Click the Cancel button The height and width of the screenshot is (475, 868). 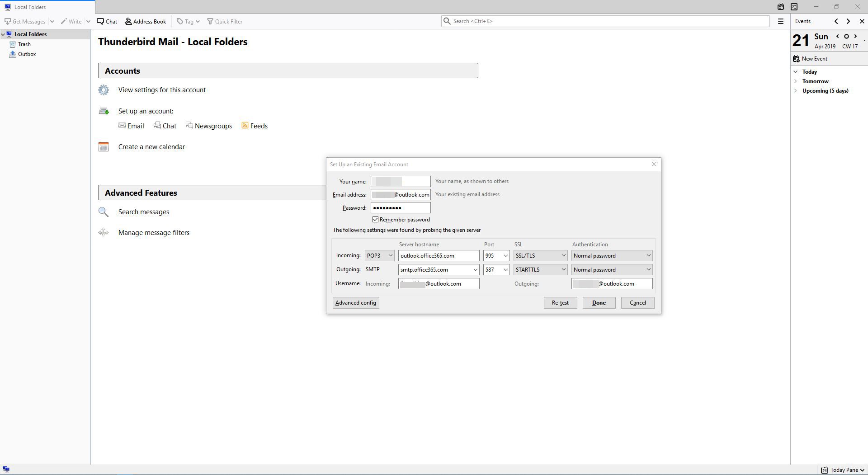point(637,303)
